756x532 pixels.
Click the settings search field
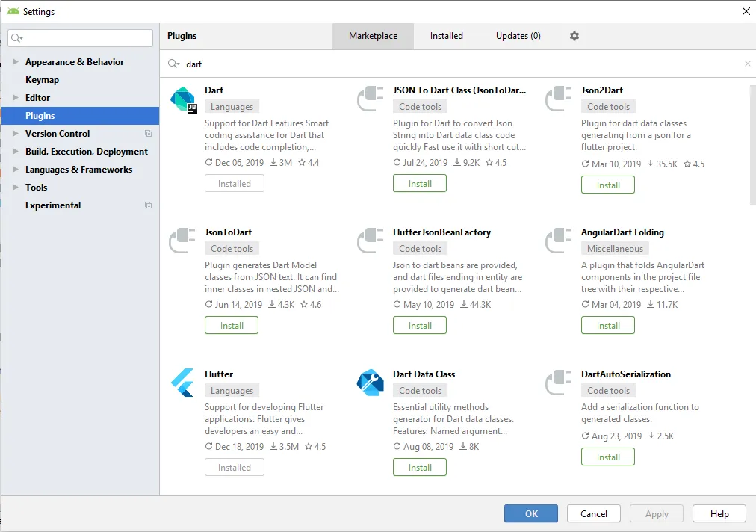coord(86,38)
